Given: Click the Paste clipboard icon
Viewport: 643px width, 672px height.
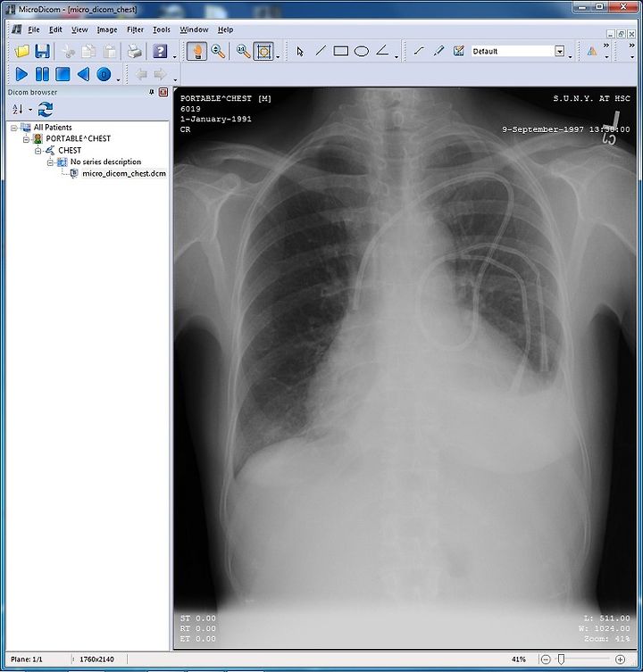Looking at the screenshot, I should (x=110, y=52).
